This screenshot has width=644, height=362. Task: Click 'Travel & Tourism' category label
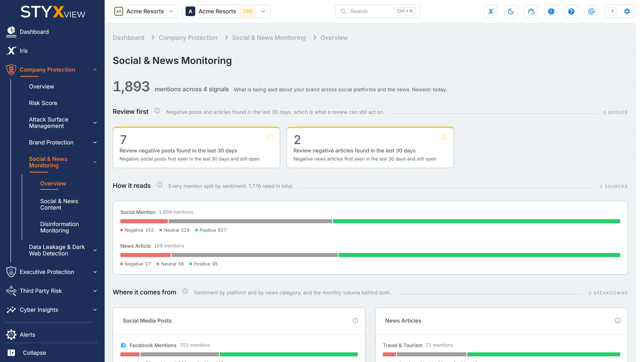402,345
